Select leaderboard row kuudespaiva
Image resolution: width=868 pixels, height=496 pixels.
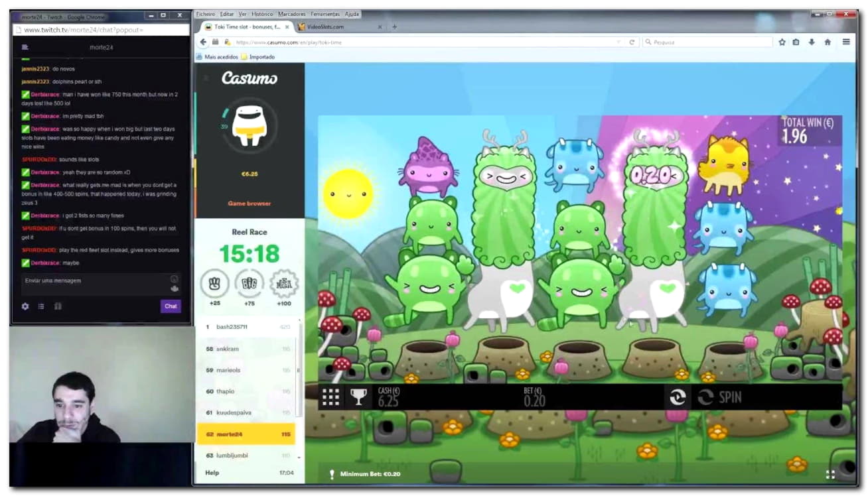pyautogui.click(x=246, y=412)
